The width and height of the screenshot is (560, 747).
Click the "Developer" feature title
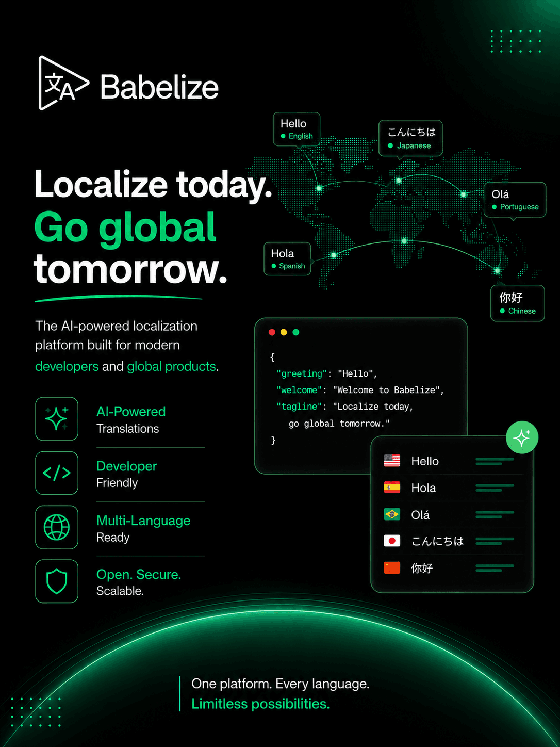pos(126,466)
